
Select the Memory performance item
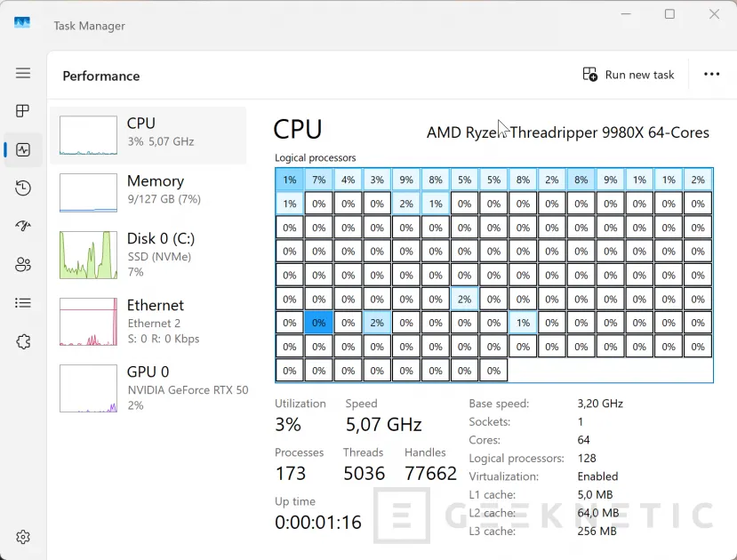click(x=148, y=193)
